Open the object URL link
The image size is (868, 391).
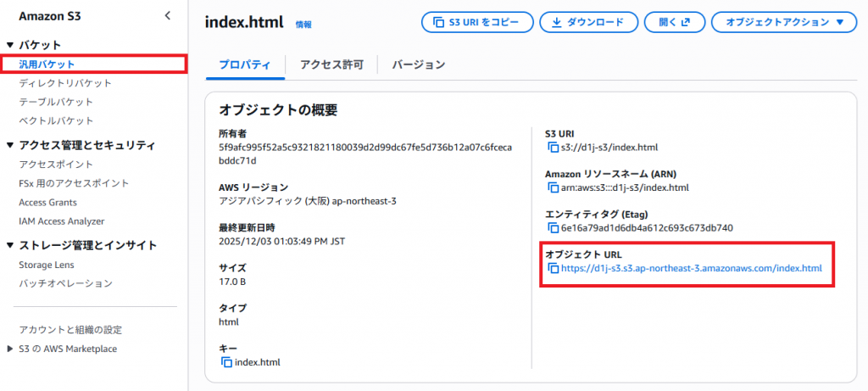coord(692,269)
